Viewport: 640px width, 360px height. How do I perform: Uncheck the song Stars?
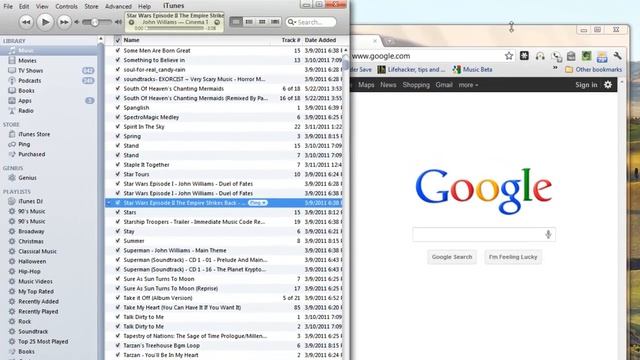[118, 212]
